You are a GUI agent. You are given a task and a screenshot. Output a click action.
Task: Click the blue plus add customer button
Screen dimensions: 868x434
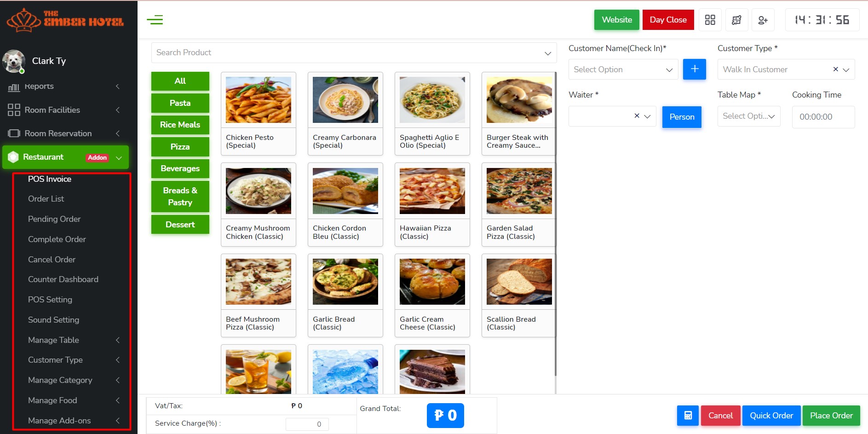(x=694, y=69)
